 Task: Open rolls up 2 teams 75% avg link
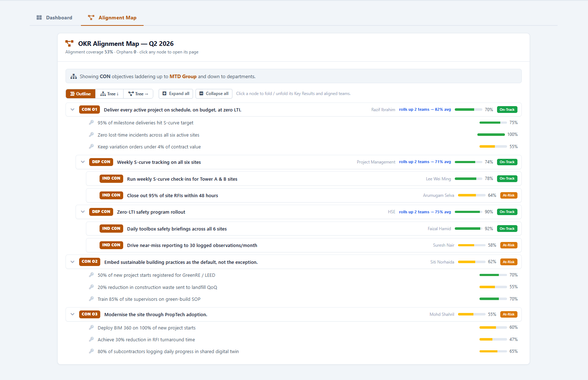[425, 212]
